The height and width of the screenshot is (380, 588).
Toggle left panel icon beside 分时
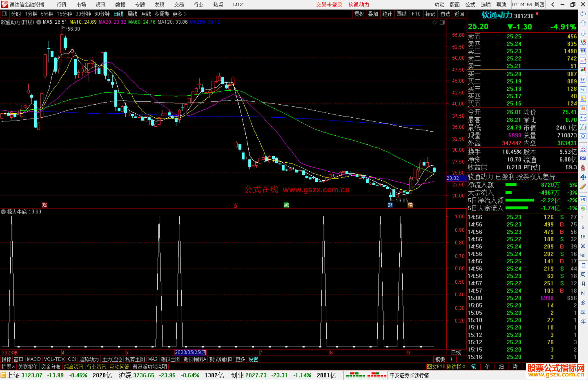[5, 14]
